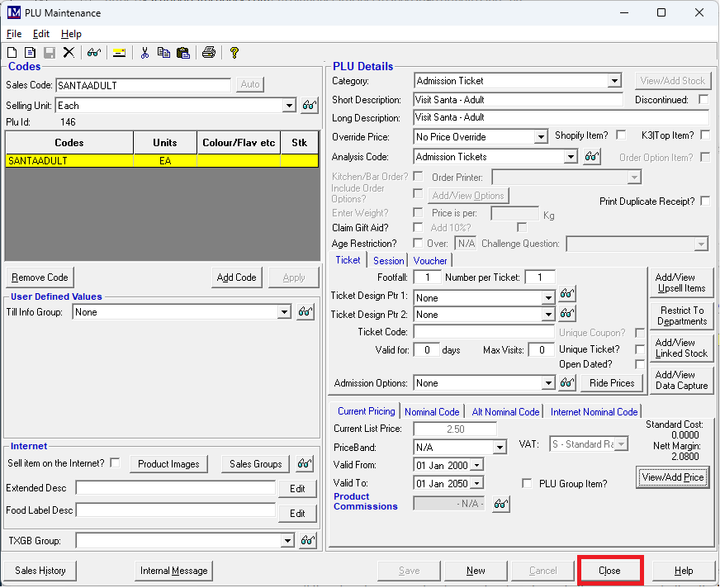Click the yellow question mark Help icon

coord(234,53)
